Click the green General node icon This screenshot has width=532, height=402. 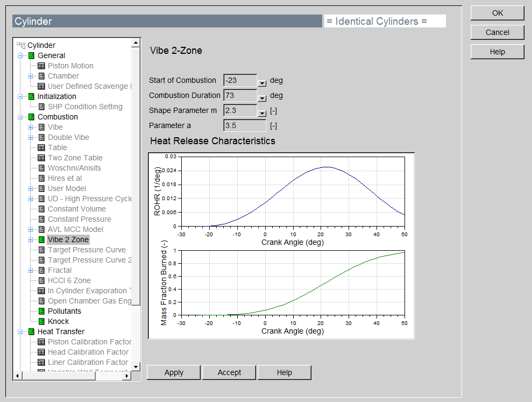tap(31, 55)
